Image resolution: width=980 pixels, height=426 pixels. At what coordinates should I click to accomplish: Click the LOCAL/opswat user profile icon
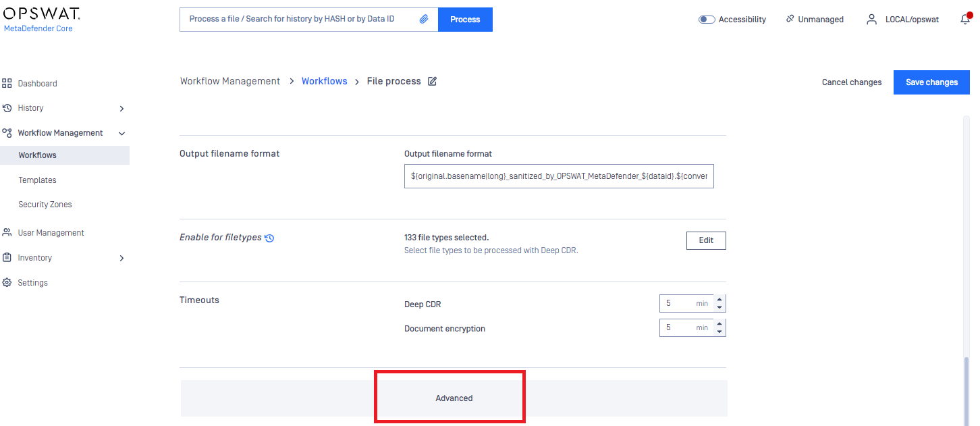[x=871, y=20]
